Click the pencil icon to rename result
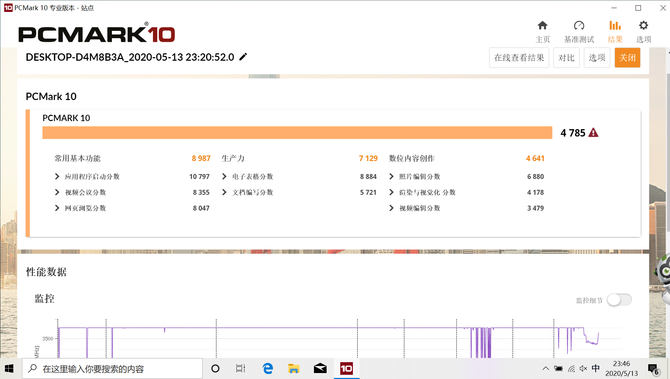 pyautogui.click(x=243, y=57)
